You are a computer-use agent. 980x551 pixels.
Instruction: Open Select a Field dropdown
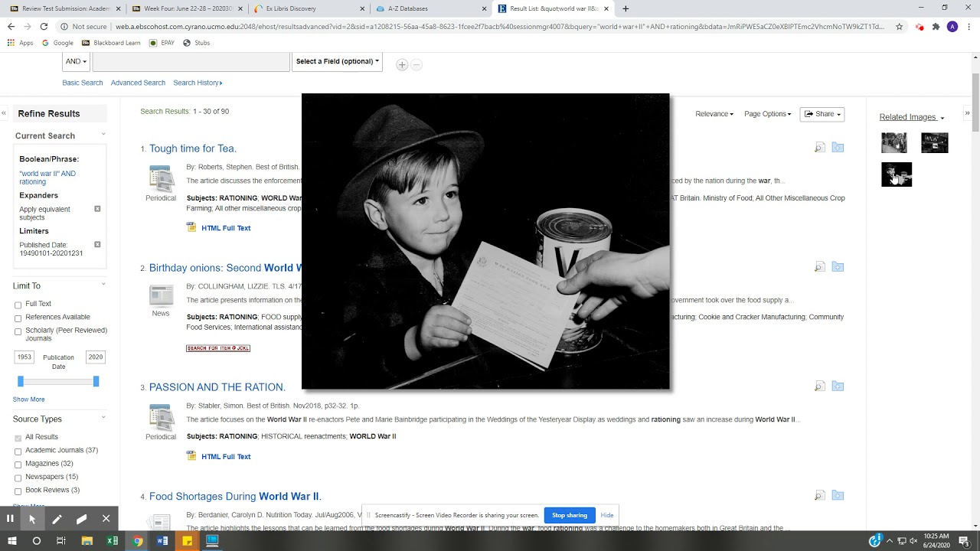click(338, 61)
